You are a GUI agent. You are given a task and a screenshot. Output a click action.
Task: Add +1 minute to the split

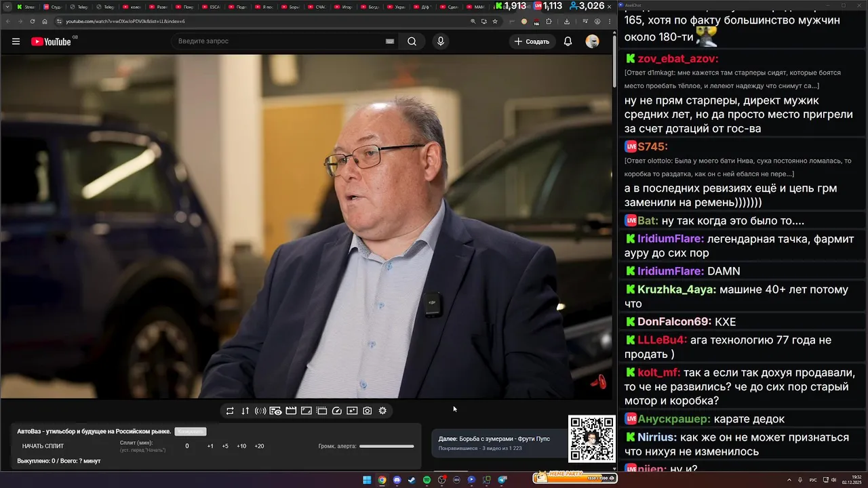point(210,446)
